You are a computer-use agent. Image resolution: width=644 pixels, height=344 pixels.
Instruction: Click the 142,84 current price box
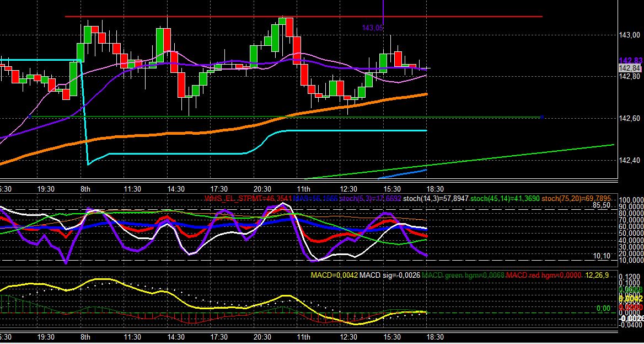(x=630, y=68)
